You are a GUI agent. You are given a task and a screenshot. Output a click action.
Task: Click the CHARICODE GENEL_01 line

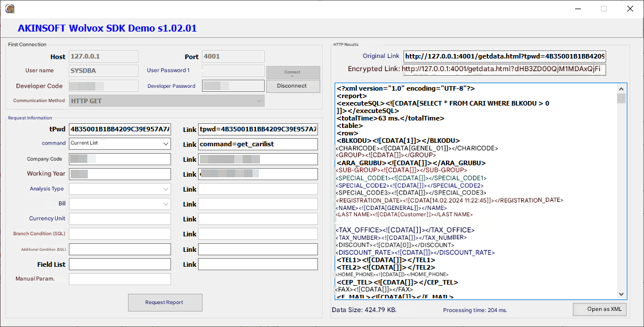pyautogui.click(x=417, y=148)
